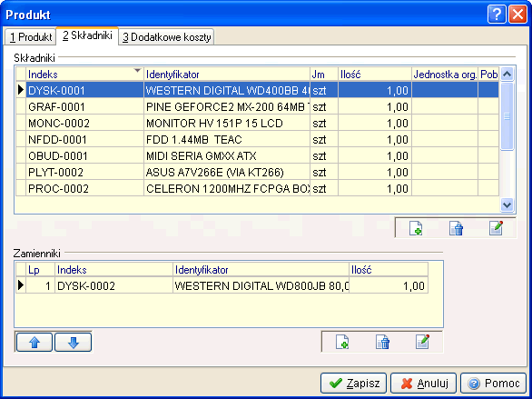Click the 1,00 quantity in MONC-0002 row
The image size is (532, 399).
pyautogui.click(x=375, y=123)
